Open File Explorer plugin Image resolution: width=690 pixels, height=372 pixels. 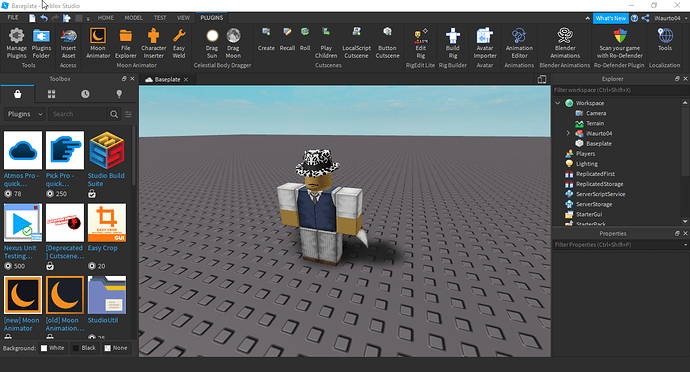point(125,43)
